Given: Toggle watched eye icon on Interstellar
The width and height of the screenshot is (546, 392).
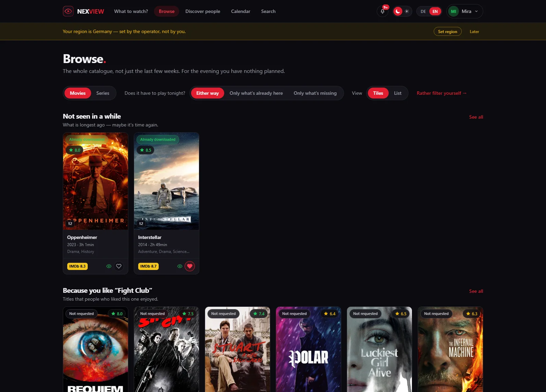Looking at the screenshot, I should tap(180, 266).
